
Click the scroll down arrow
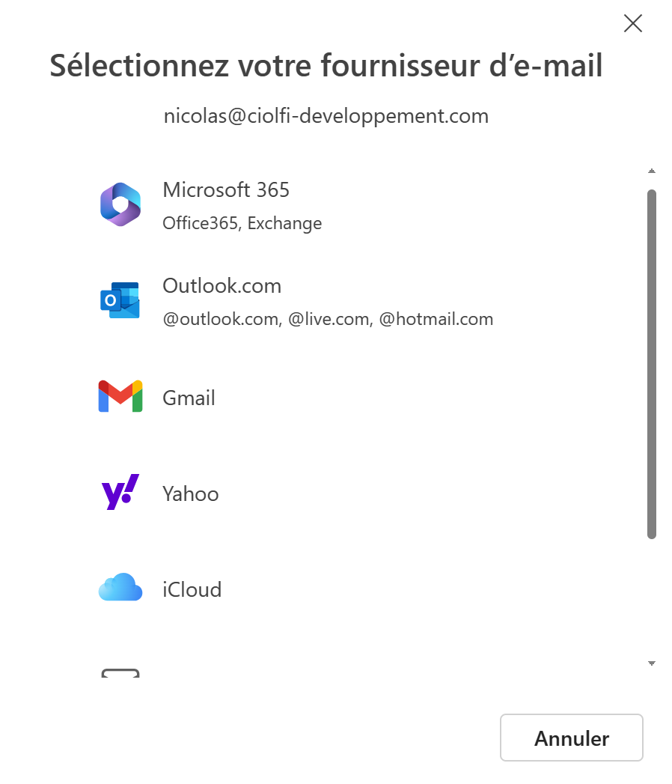tap(652, 663)
